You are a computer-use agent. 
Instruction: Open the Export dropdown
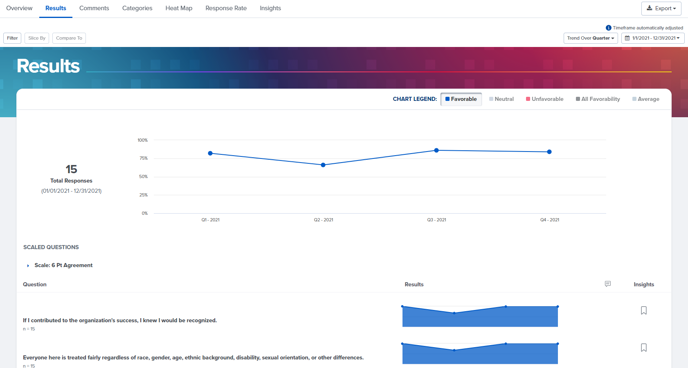[x=661, y=8]
